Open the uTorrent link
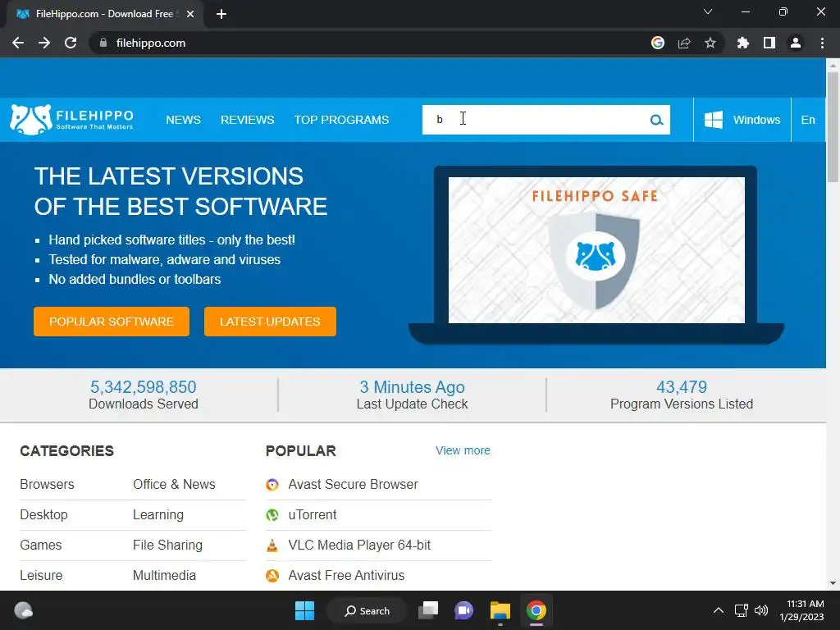The height and width of the screenshot is (630, 840). [313, 515]
